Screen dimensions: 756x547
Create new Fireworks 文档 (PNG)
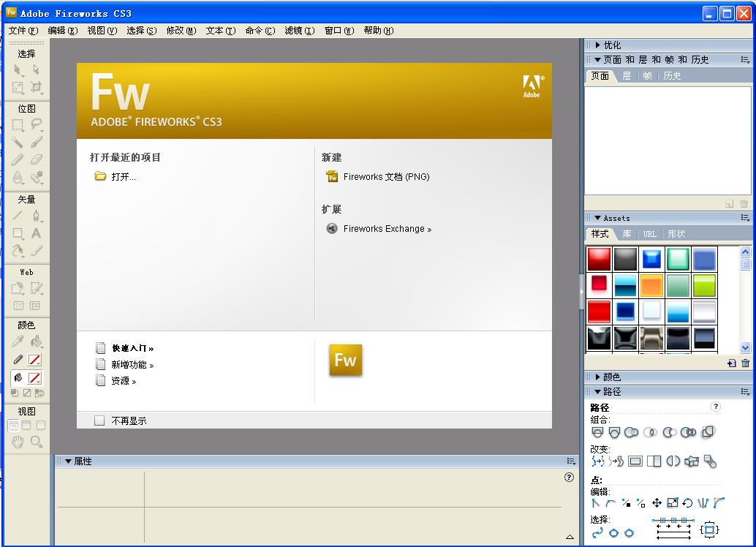coord(378,176)
